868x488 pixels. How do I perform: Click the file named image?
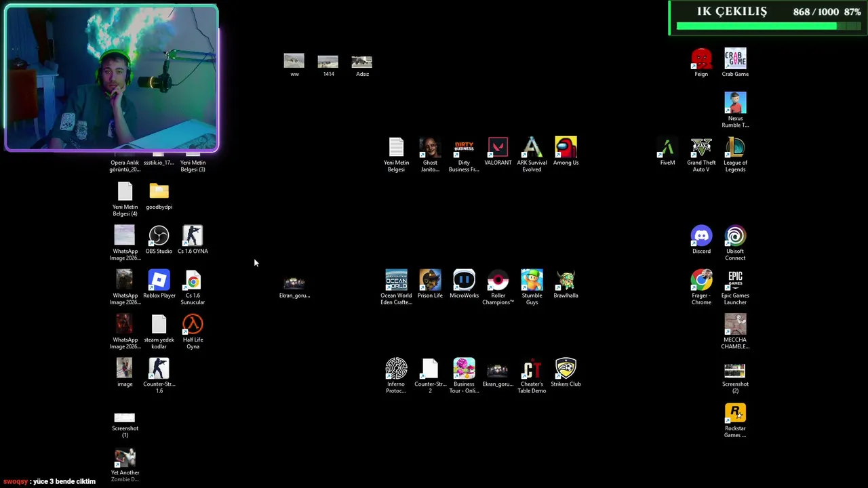click(x=125, y=369)
